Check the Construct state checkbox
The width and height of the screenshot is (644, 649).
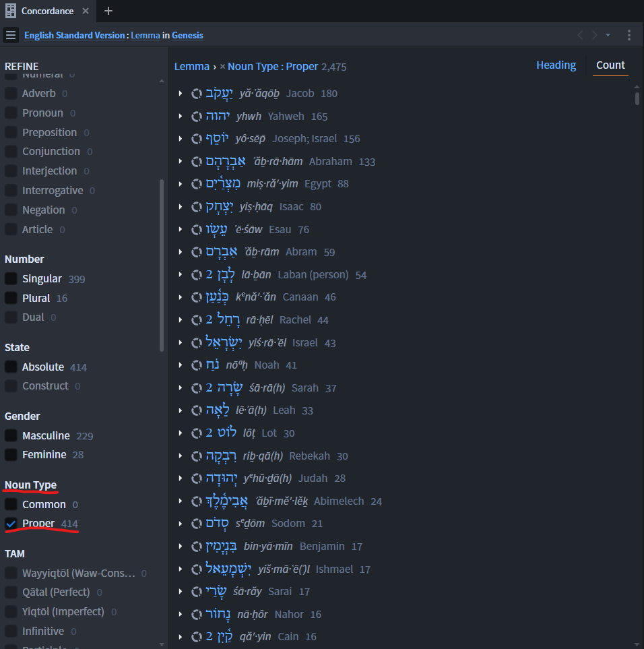click(11, 385)
